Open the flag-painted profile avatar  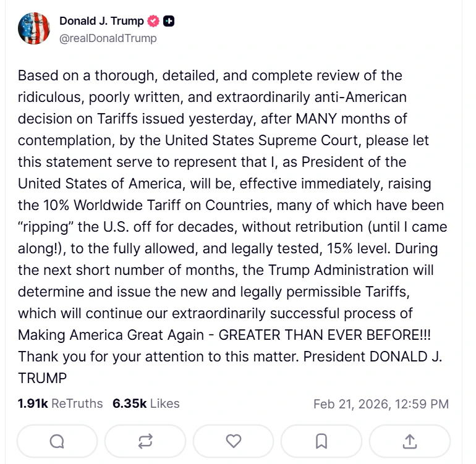point(34,28)
